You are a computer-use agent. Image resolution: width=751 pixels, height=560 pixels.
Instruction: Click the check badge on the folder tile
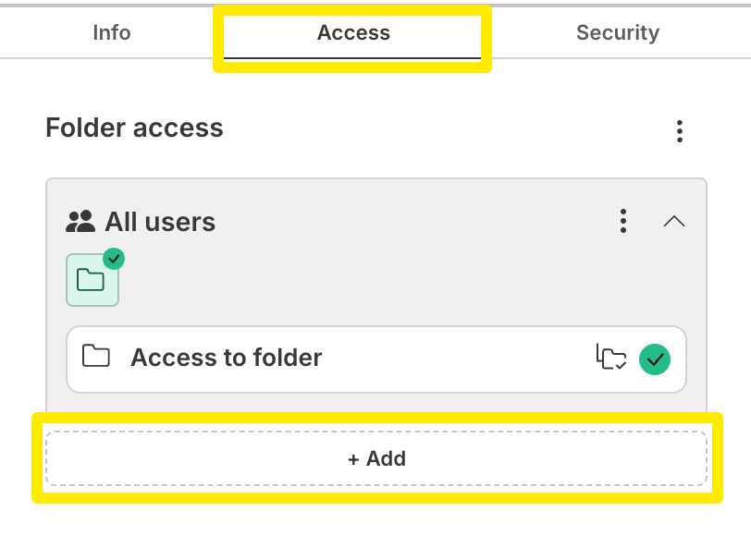tap(114, 259)
